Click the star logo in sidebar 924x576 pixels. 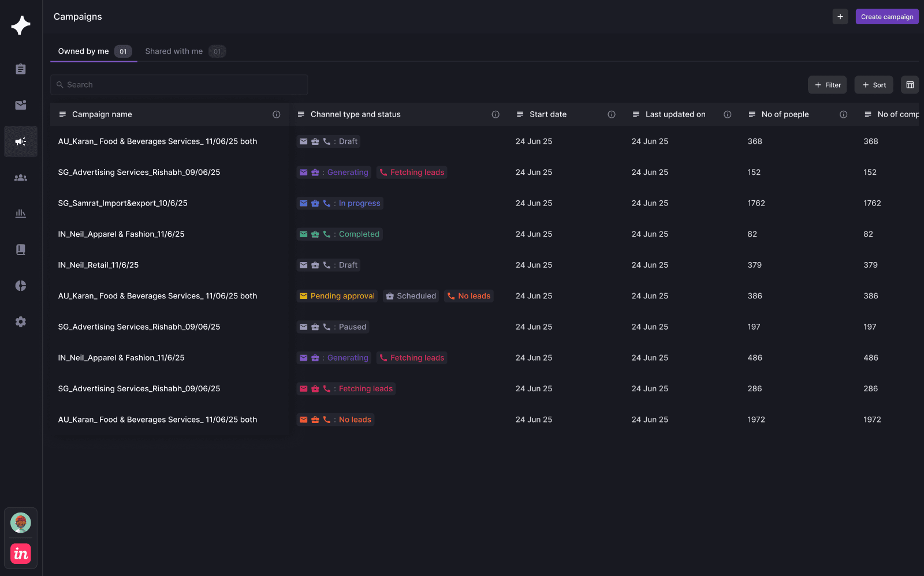pyautogui.click(x=21, y=25)
